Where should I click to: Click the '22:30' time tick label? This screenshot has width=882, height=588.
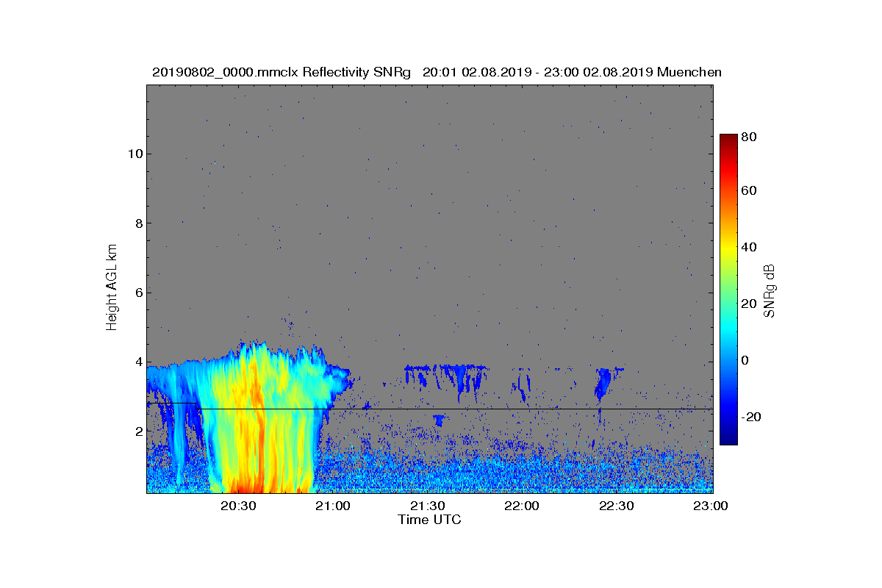(617, 506)
